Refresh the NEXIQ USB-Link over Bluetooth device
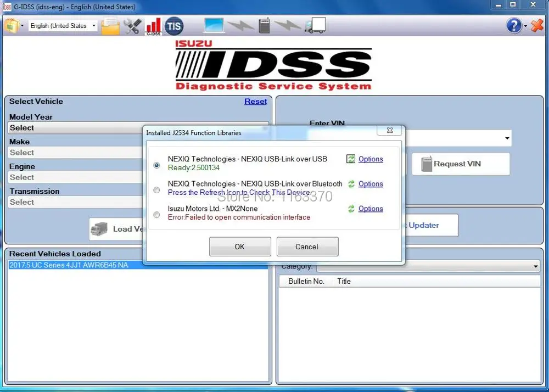This screenshot has height=392, width=549. (x=351, y=184)
